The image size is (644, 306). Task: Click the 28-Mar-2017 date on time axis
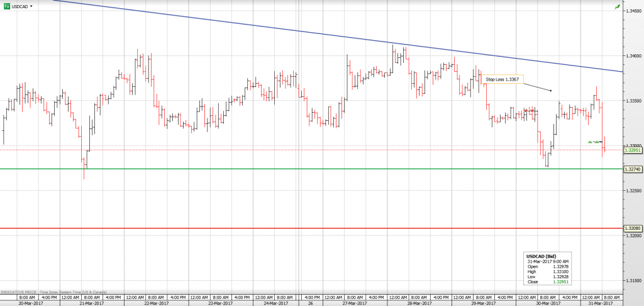click(419, 303)
